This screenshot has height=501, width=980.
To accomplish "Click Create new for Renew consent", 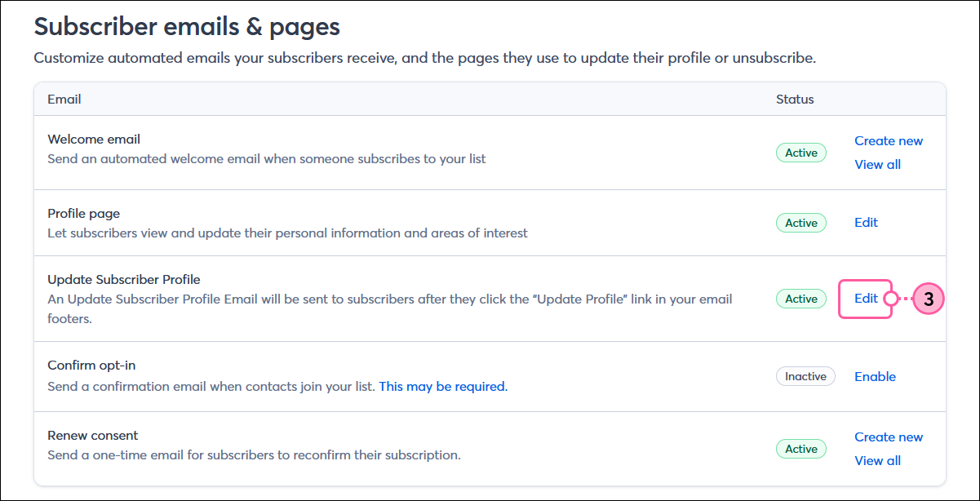I will 888,437.
